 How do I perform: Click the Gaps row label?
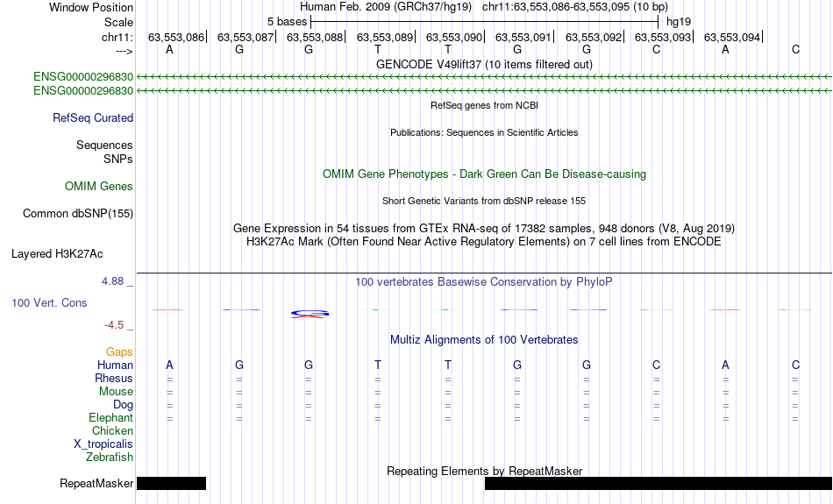tap(119, 352)
